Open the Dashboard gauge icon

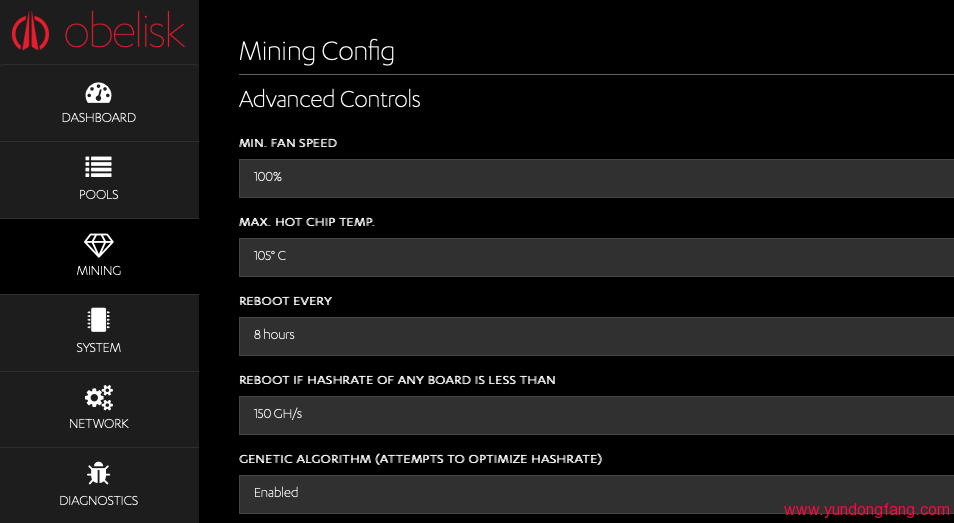[99, 94]
